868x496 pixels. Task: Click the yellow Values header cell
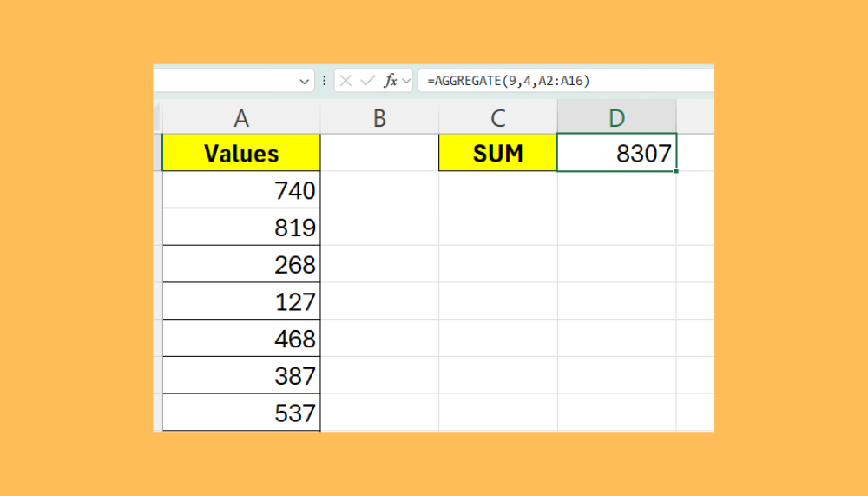(241, 154)
